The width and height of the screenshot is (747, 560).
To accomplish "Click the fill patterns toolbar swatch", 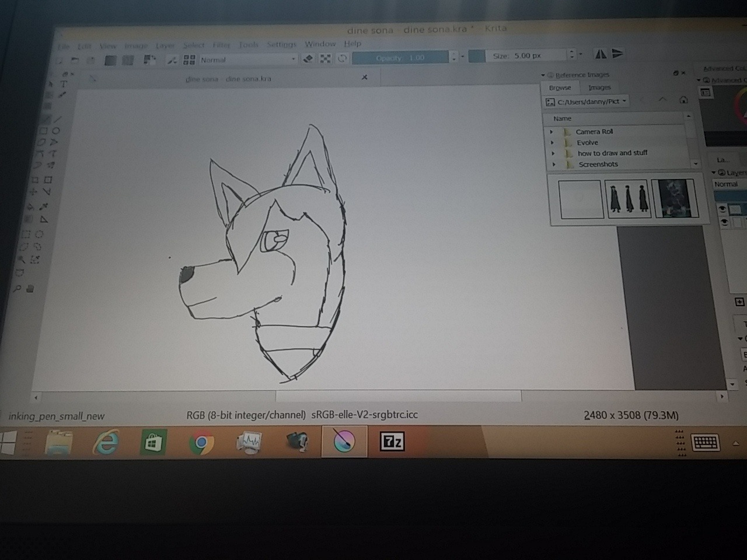I will tap(128, 60).
